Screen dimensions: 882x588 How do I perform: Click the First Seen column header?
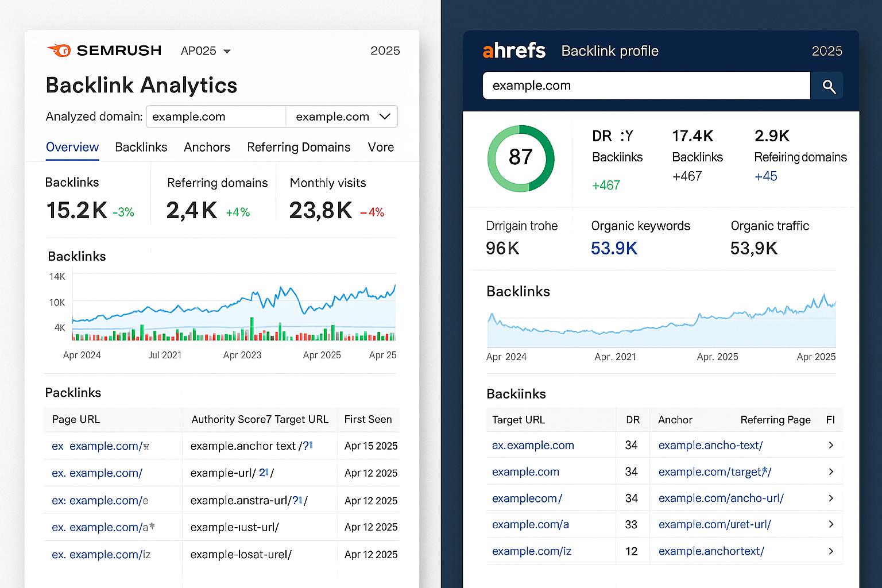coord(368,419)
